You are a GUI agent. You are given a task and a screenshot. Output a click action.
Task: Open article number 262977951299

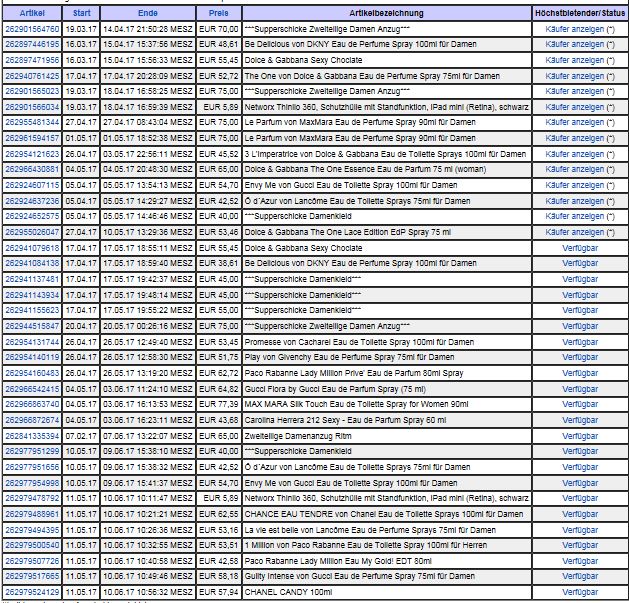point(32,451)
